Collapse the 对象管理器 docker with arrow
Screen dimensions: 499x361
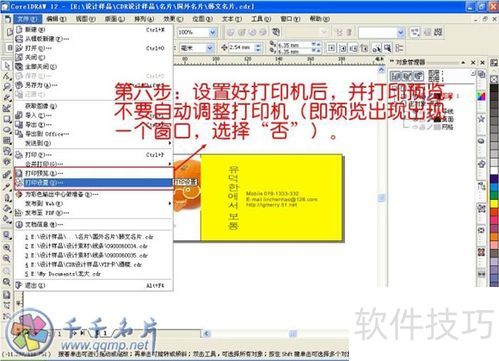pyautogui.click(x=463, y=62)
